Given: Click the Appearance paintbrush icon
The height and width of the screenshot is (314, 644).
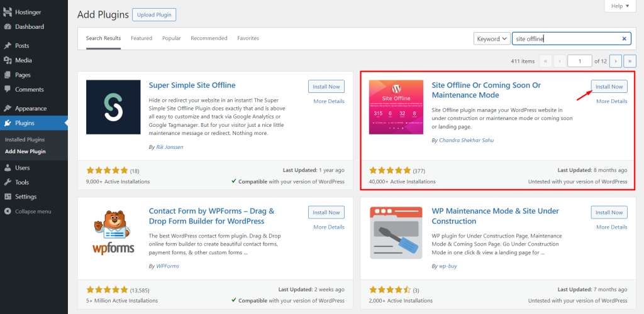Looking at the screenshot, I should click(x=8, y=109).
